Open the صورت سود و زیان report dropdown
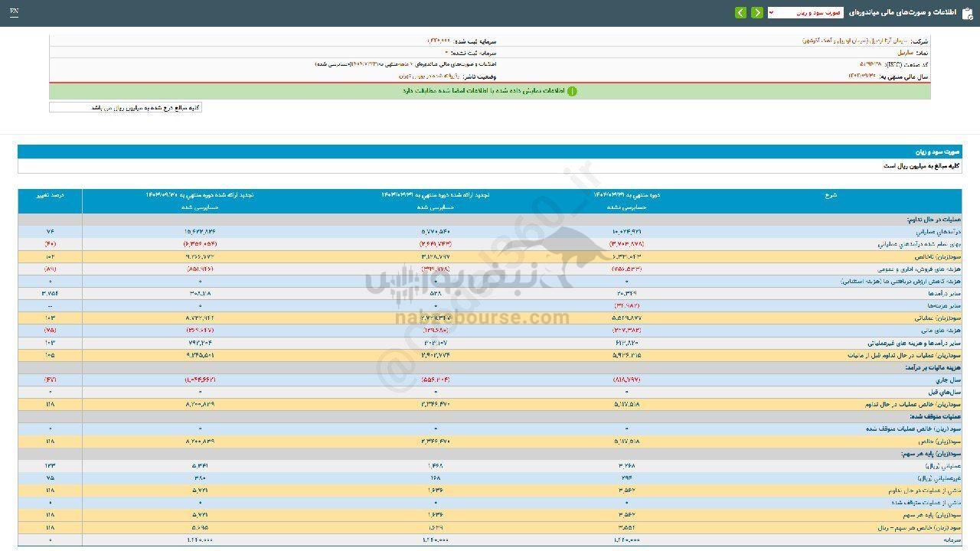Viewport: 980px width, 551px height. pos(805,12)
